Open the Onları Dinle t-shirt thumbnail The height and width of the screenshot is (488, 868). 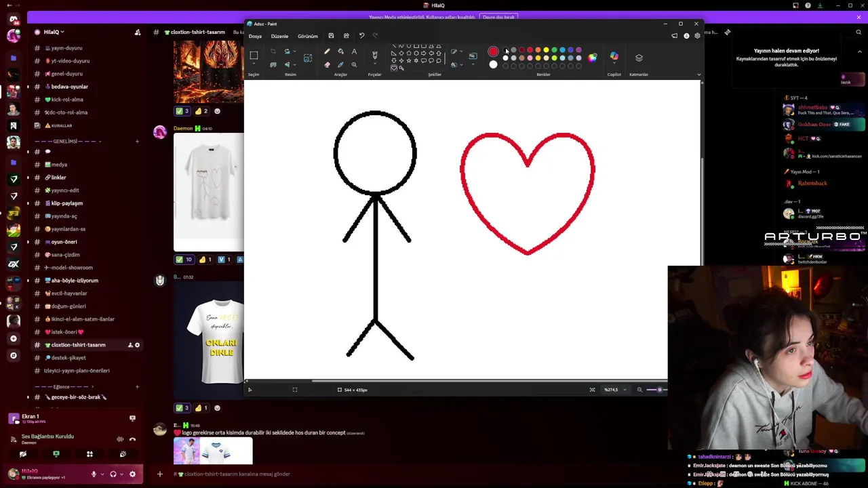point(210,341)
